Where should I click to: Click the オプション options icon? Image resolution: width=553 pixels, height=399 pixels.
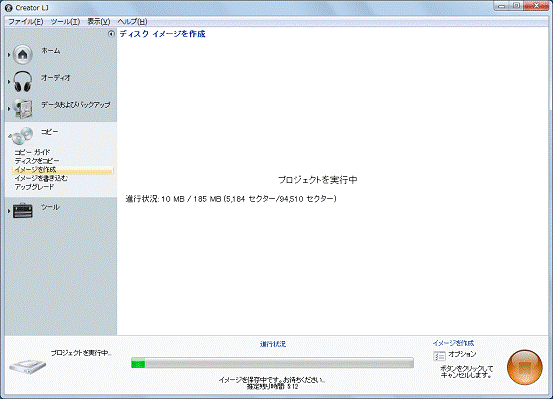click(439, 356)
